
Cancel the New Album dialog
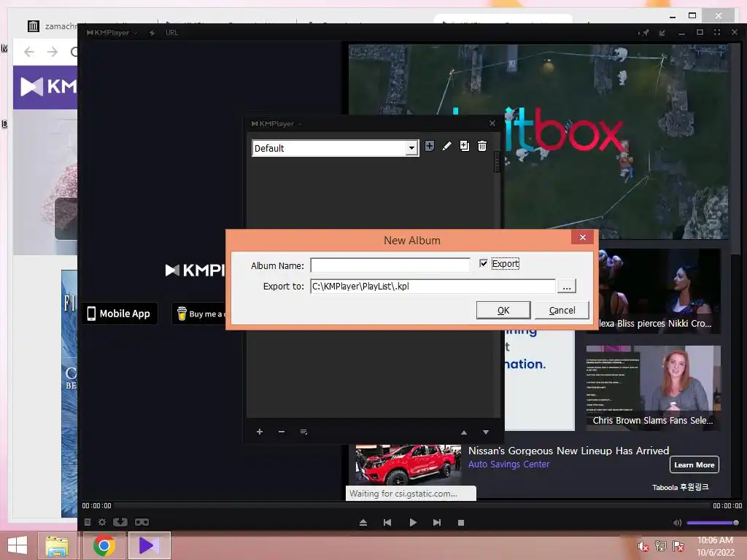click(x=562, y=311)
